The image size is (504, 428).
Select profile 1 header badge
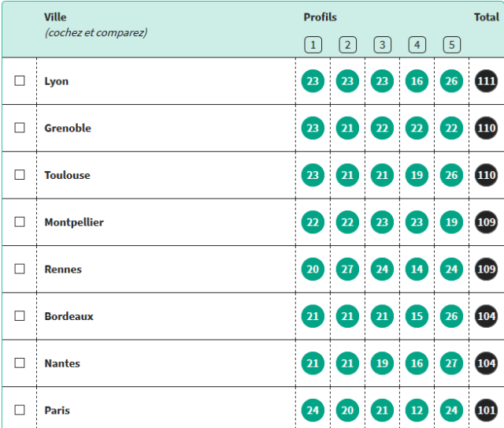coord(313,45)
